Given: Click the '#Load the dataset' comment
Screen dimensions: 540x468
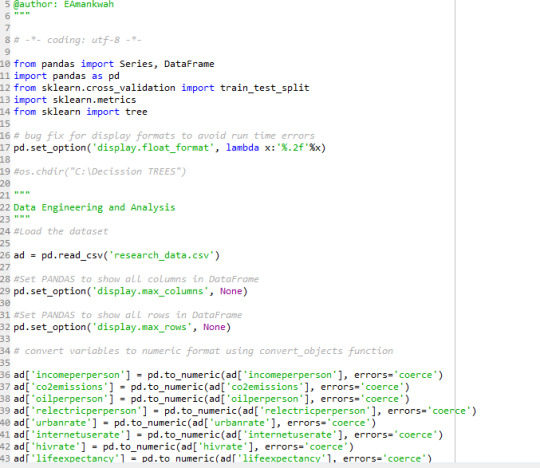Looking at the screenshot, I should (61, 231).
